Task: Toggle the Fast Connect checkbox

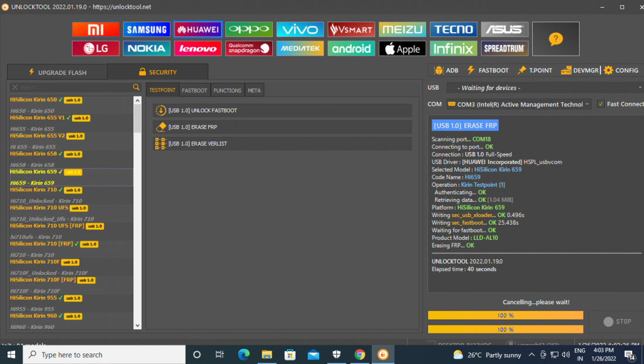Action: coord(601,104)
